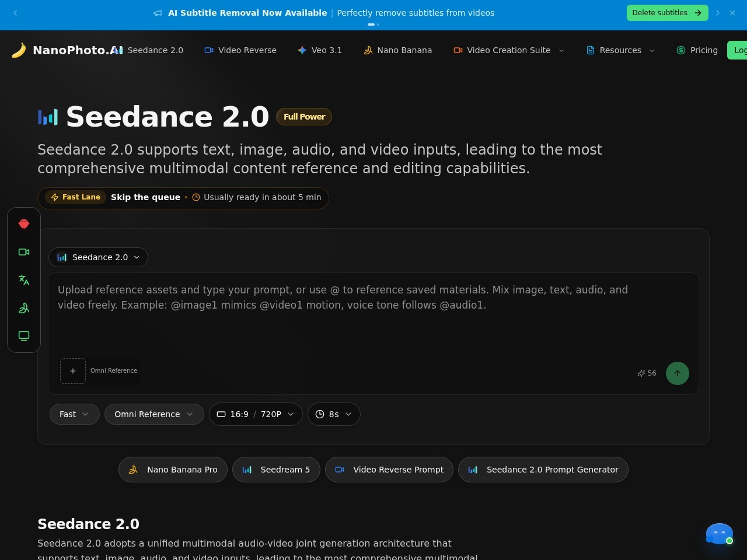Click the red icon in the left sidebar
747x560 pixels.
(x=24, y=224)
